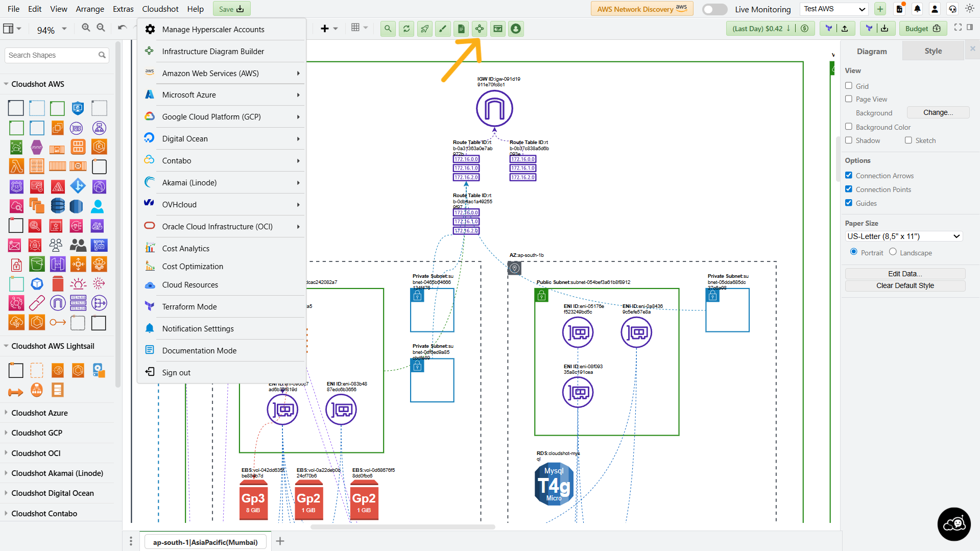Open the Paper Size US-Letter dropdown
The height and width of the screenshot is (551, 980).
point(904,236)
